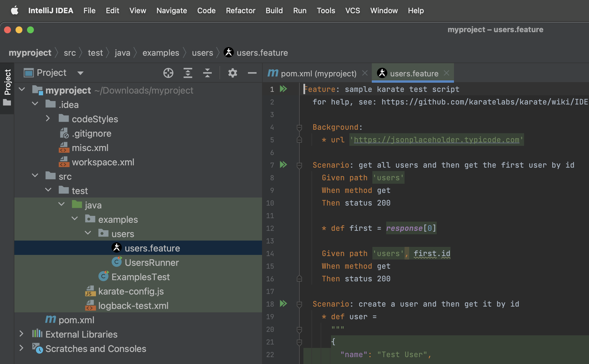Fold the Scenario block at line 7
The image size is (589, 364).
click(299, 165)
